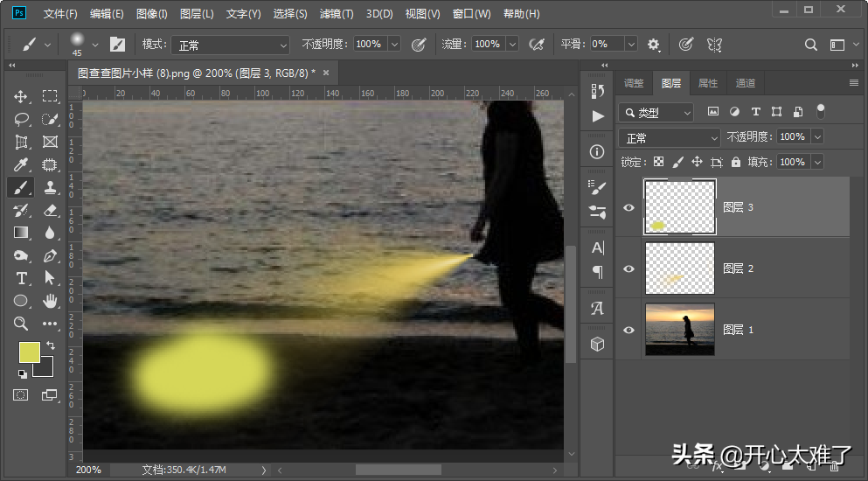Open layer blend mode 正常 dropdown
The height and width of the screenshot is (481, 868).
pyautogui.click(x=670, y=138)
